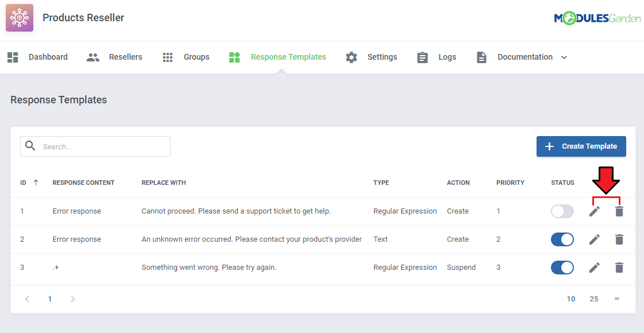Click in the Search field
The image size is (644, 333).
coord(95,146)
